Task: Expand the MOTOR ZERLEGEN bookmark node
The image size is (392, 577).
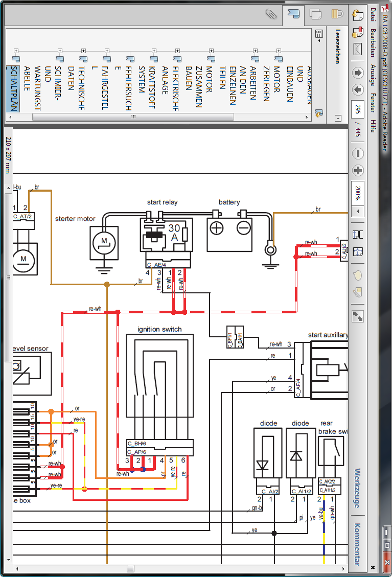Action: point(279,51)
